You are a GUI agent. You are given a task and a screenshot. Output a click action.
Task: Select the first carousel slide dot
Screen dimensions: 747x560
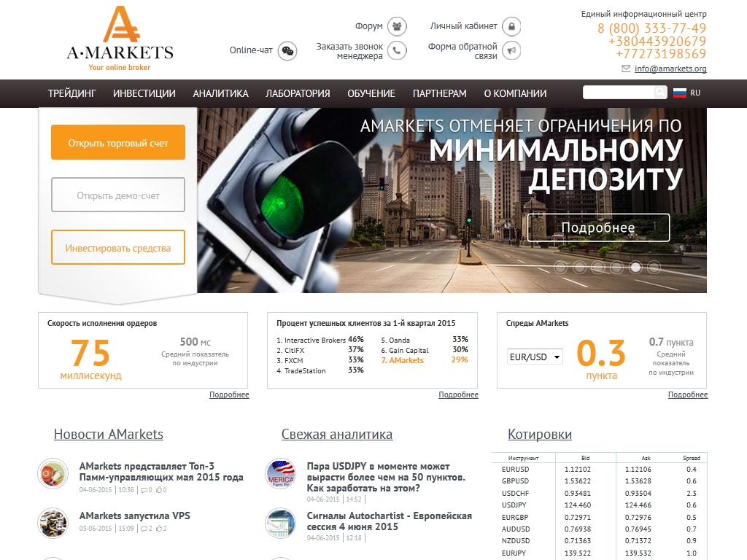click(560, 267)
